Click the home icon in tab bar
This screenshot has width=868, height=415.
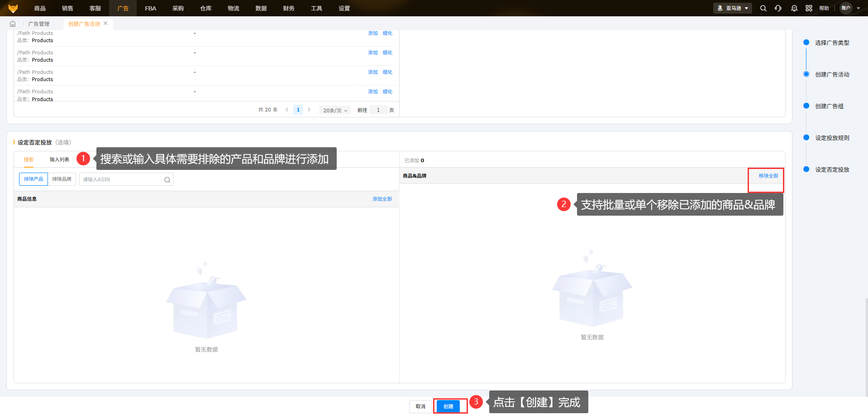(x=13, y=24)
